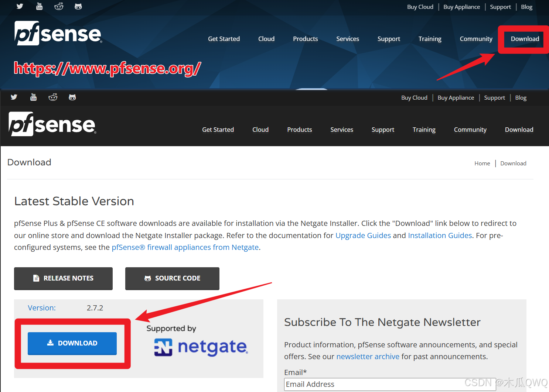Select Services in the lower navigation
This screenshot has height=392, width=549.
pyautogui.click(x=342, y=130)
